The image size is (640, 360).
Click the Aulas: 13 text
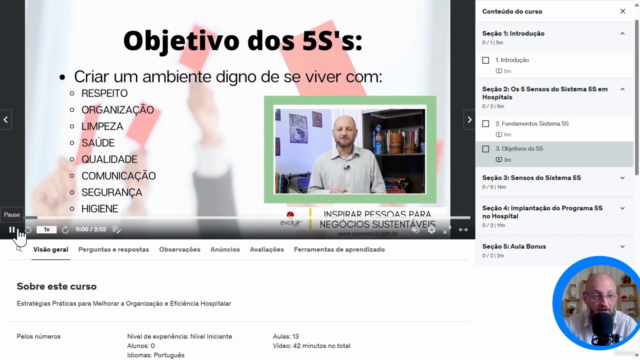[286, 336]
